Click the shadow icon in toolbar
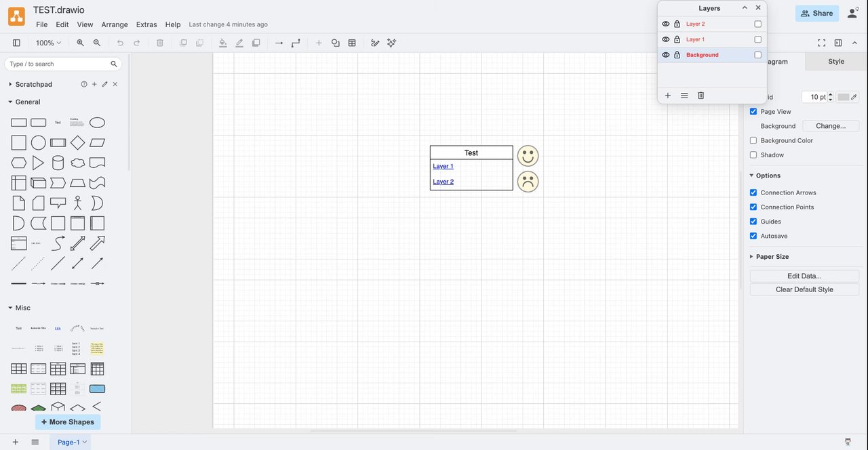The image size is (868, 450). [x=256, y=43]
